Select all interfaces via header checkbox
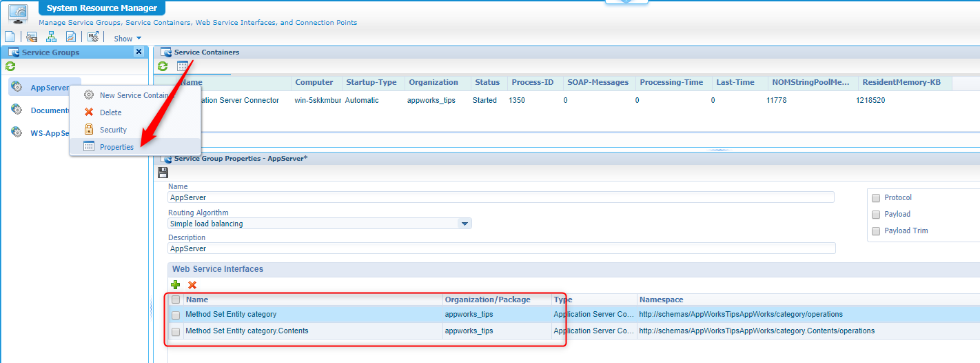The image size is (980, 363). 176,300
